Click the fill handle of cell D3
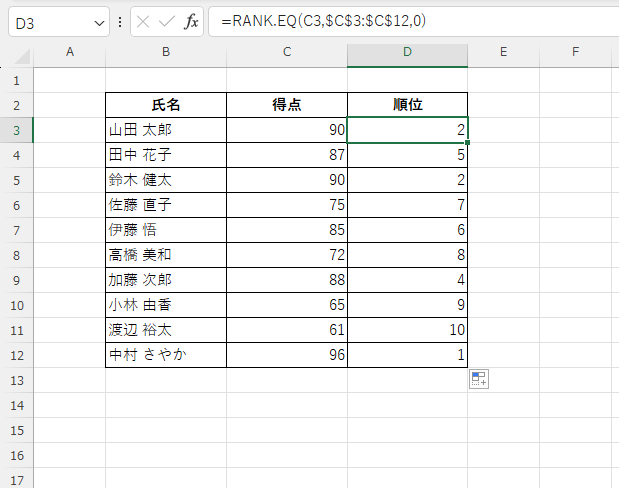This screenshot has width=619, height=488. pos(467,143)
